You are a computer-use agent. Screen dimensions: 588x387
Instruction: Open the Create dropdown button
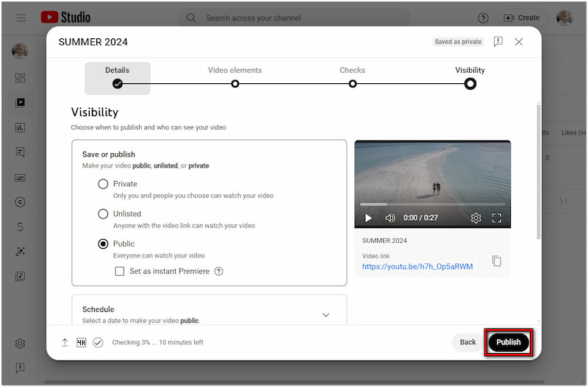521,18
